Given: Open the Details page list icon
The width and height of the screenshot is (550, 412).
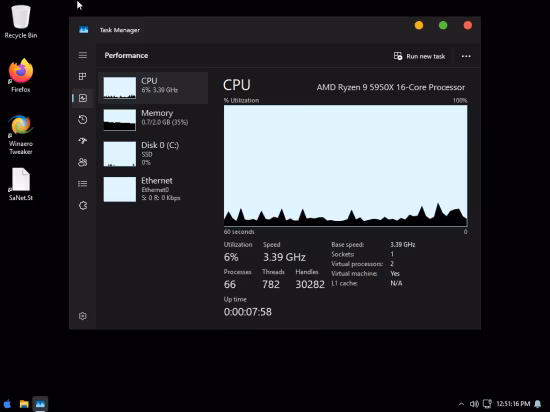Looking at the screenshot, I should click(83, 184).
